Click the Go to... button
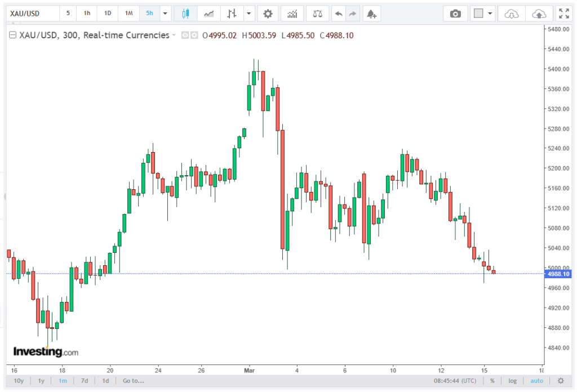 pyautogui.click(x=133, y=381)
